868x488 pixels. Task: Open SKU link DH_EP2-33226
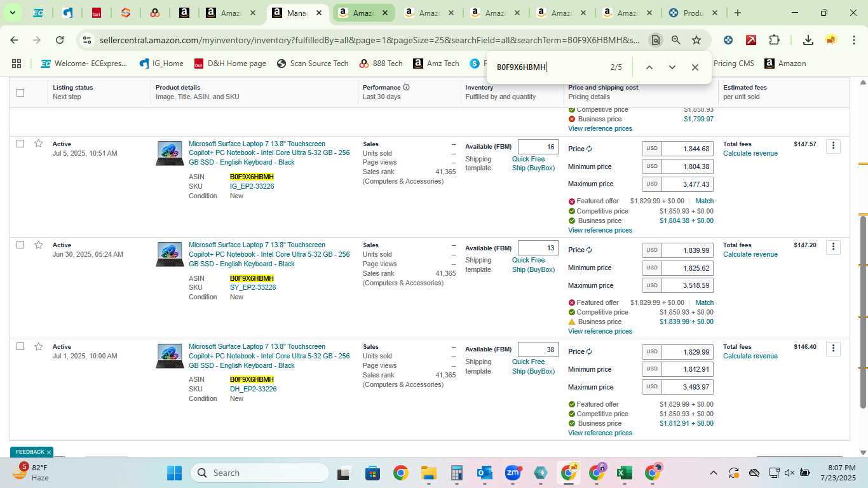pyautogui.click(x=253, y=389)
